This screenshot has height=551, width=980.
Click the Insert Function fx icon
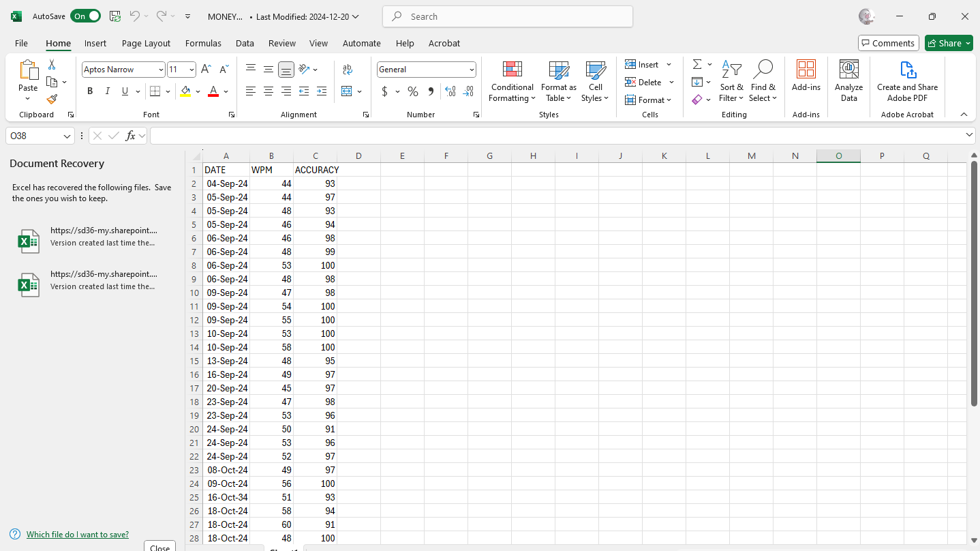(131, 136)
